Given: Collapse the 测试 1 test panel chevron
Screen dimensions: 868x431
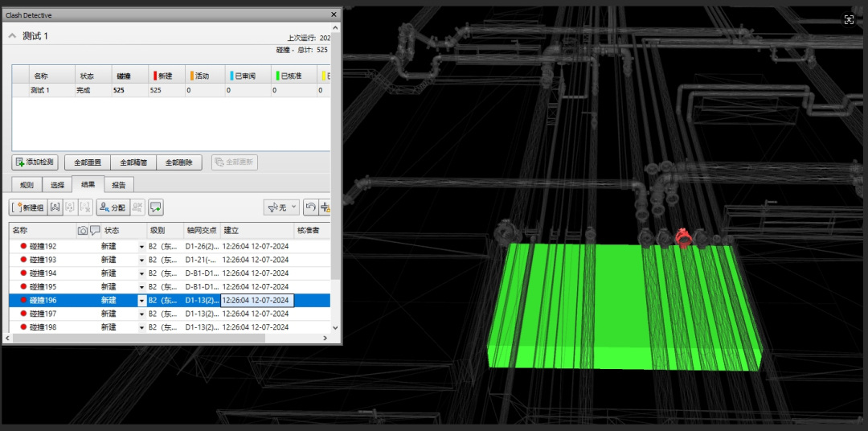Looking at the screenshot, I should click(12, 36).
